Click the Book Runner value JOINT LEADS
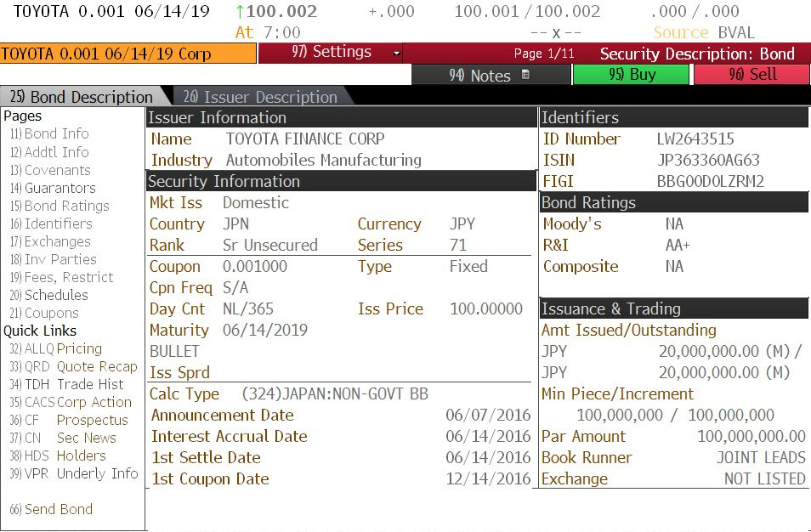The image size is (811, 532). (x=761, y=457)
